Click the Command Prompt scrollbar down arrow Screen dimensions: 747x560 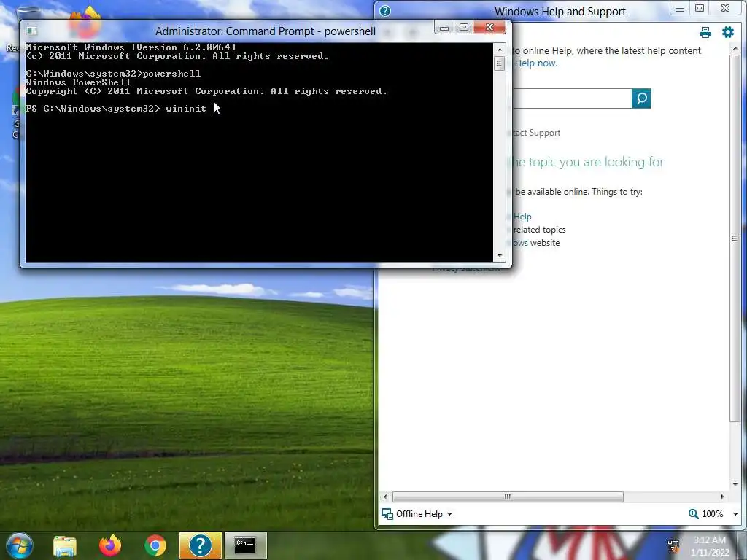tap(499, 256)
